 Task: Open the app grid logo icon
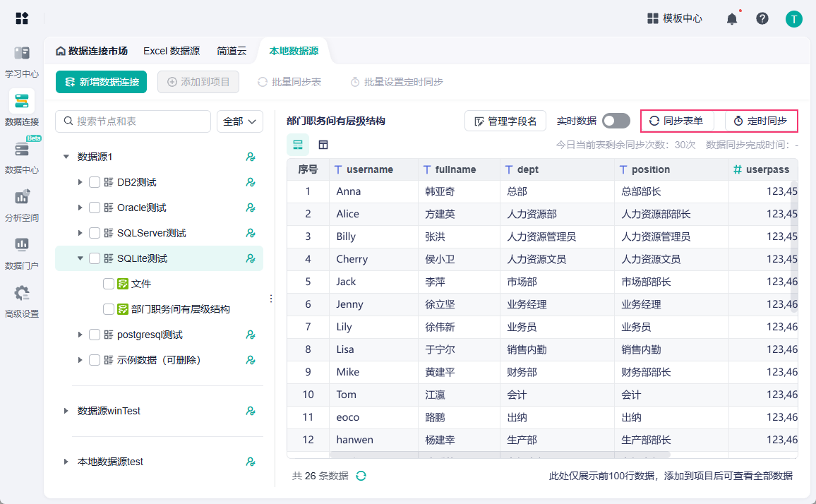tap(22, 18)
